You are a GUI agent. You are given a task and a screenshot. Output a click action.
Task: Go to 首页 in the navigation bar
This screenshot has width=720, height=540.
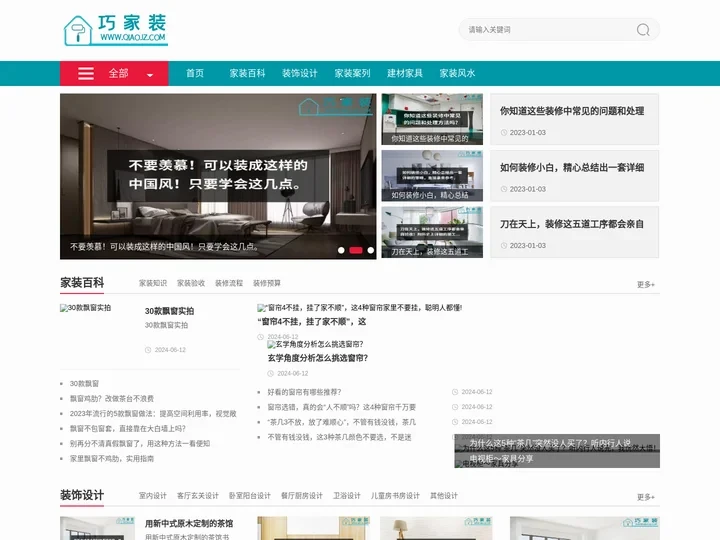(x=195, y=73)
